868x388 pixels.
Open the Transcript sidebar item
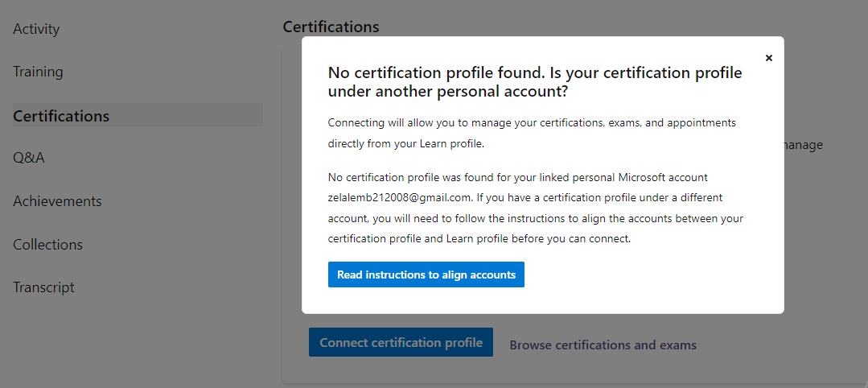point(43,287)
